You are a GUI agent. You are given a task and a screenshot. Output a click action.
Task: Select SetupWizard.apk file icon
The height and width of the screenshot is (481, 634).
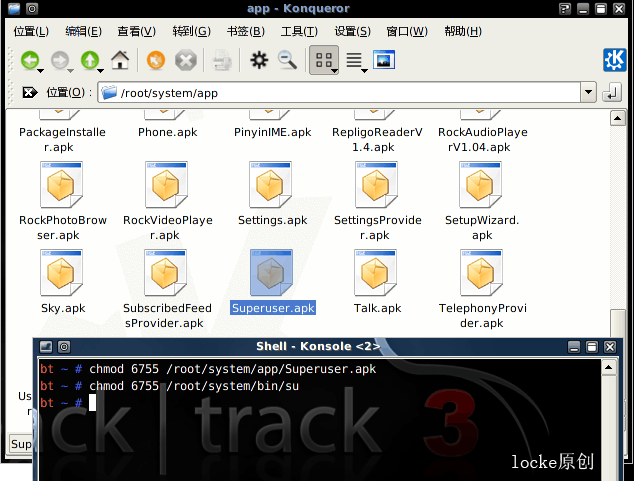[480, 185]
